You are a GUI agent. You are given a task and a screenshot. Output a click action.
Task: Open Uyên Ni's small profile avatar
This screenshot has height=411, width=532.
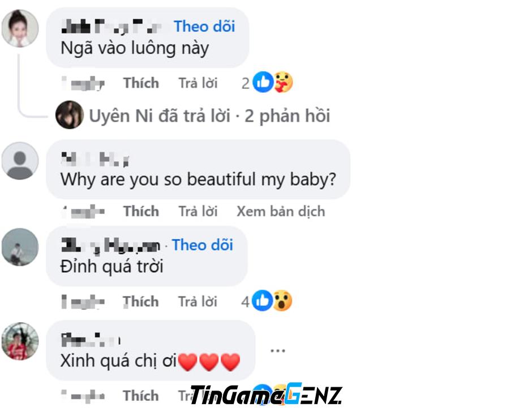pos(70,115)
